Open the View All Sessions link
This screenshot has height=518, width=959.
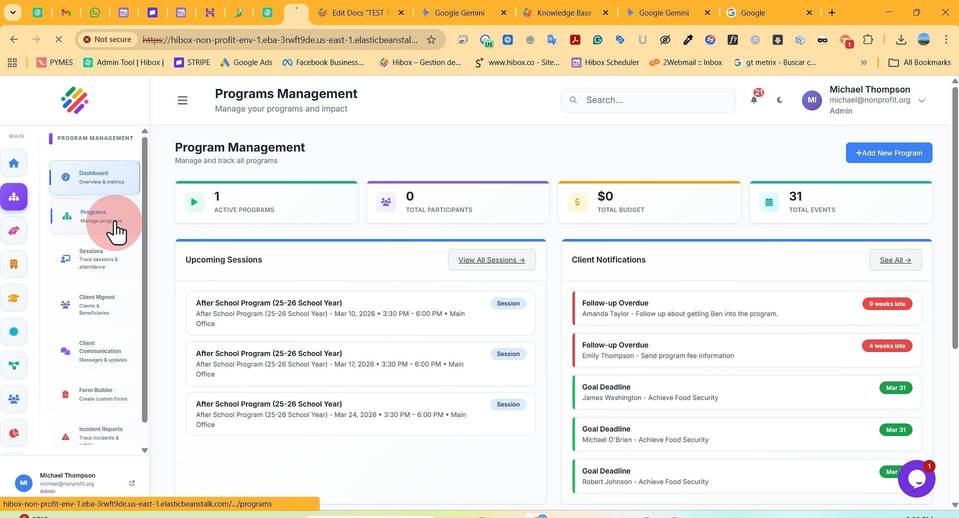(492, 260)
